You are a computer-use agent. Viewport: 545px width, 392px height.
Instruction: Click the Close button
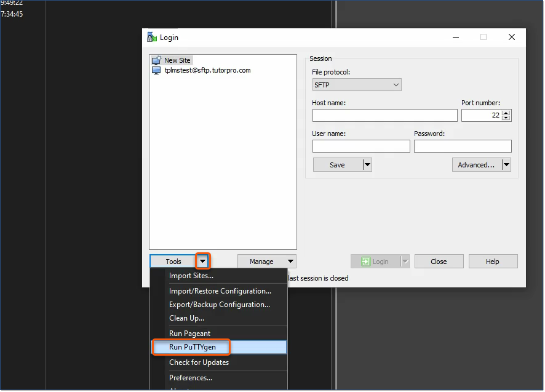click(x=439, y=262)
